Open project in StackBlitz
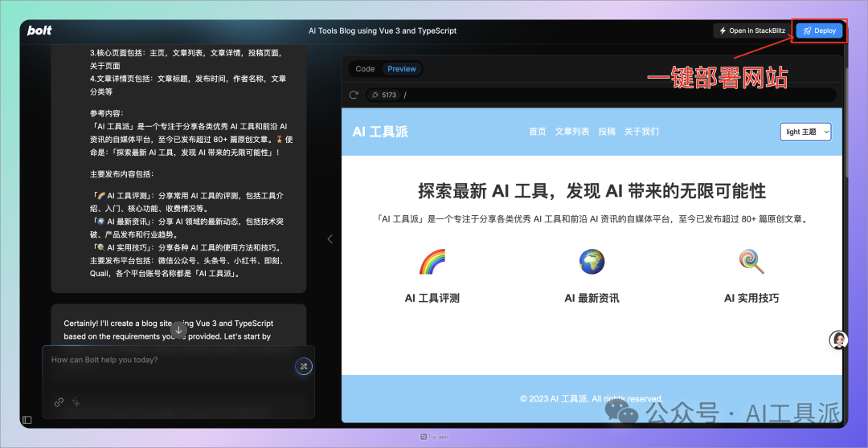 click(x=751, y=31)
